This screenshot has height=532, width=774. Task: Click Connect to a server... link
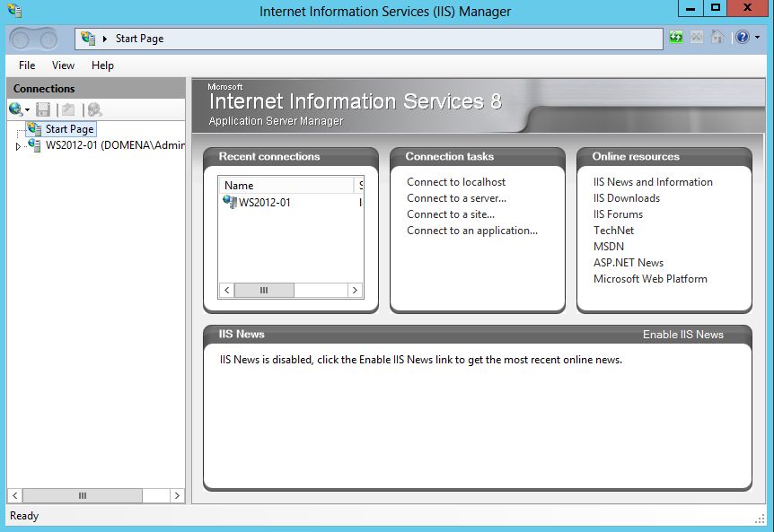click(457, 198)
